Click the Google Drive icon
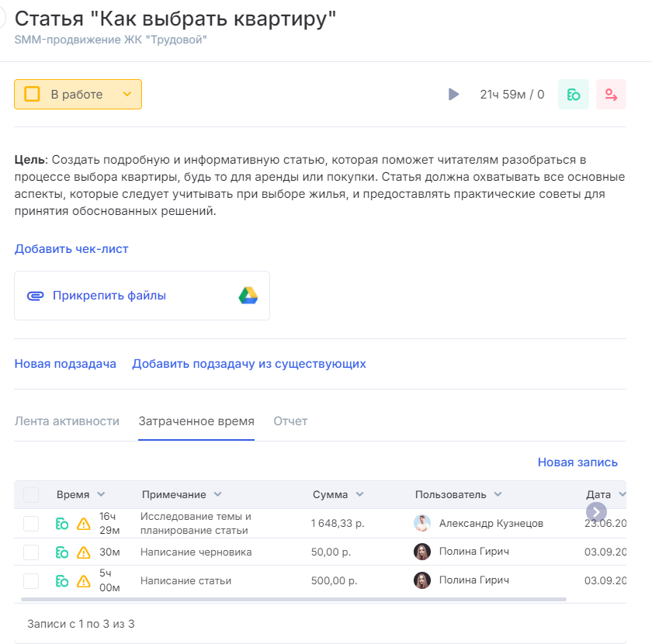Image resolution: width=652 pixels, height=644 pixels. click(x=248, y=296)
